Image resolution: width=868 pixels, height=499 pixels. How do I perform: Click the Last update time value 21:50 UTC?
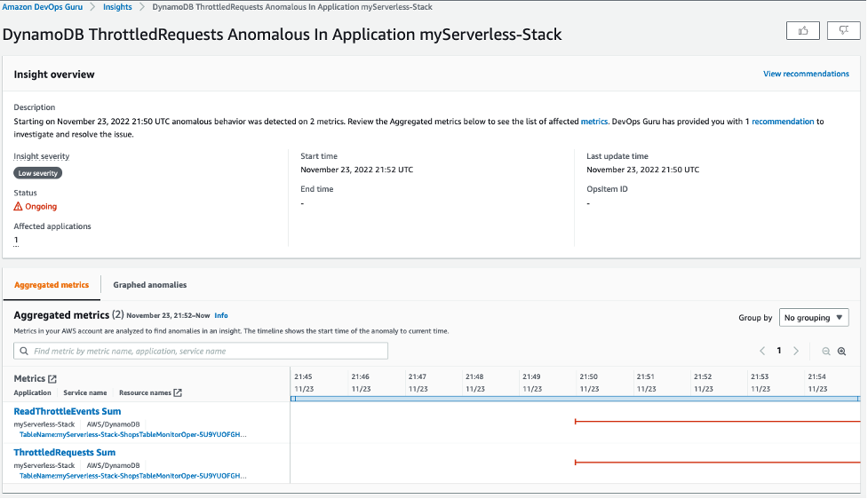(642, 170)
